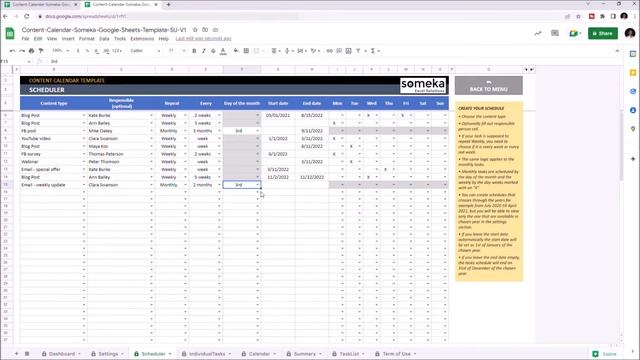Open horizontal align options

tap(276, 51)
